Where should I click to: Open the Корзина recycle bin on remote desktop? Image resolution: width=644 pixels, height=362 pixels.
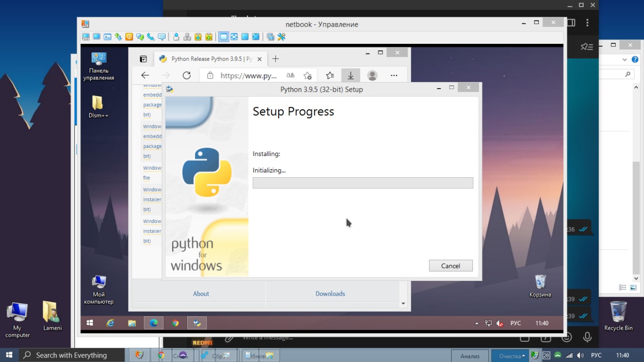click(x=540, y=286)
